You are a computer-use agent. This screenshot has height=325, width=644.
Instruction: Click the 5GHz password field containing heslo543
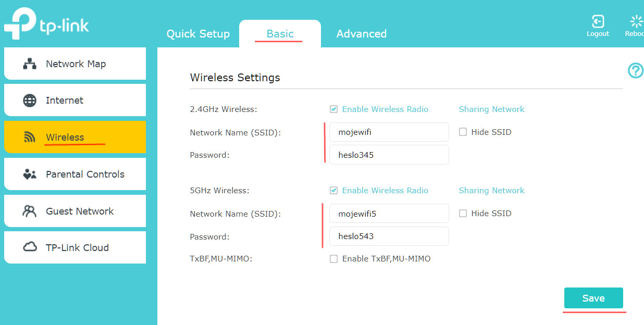tap(389, 236)
